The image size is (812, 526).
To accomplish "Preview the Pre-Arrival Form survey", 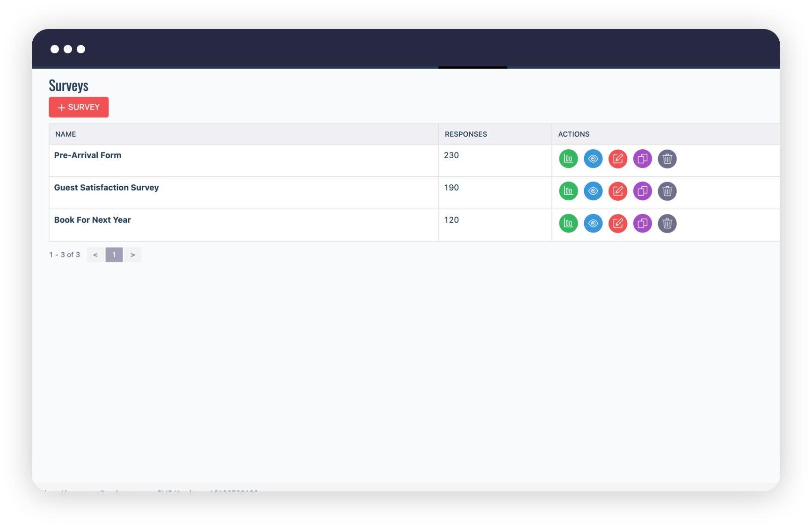I will coord(593,159).
